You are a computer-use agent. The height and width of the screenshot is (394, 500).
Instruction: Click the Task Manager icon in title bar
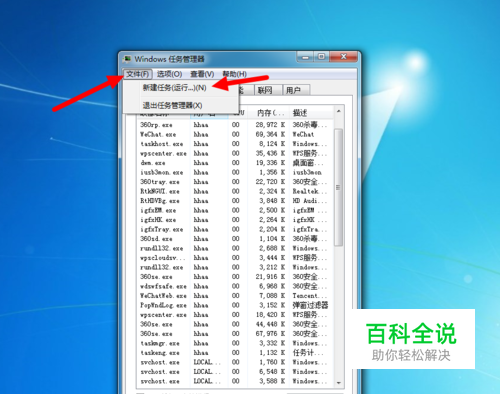pyautogui.click(x=127, y=59)
